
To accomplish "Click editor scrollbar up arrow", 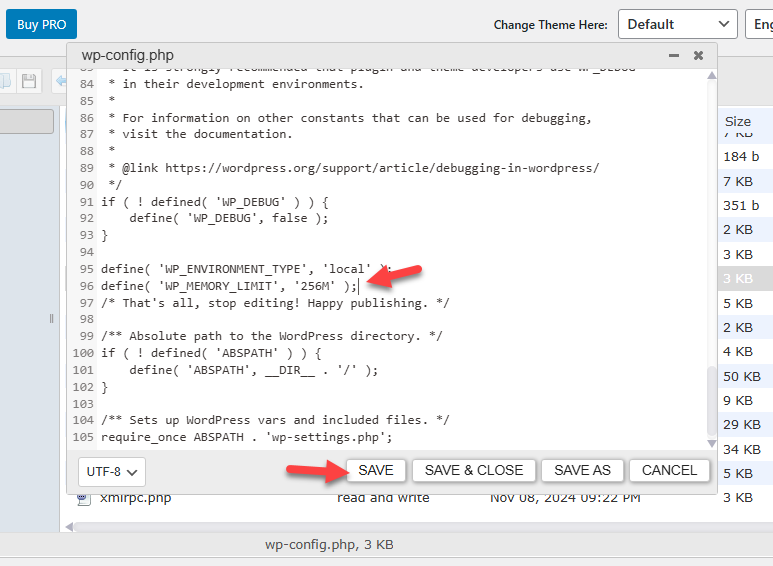I will click(x=711, y=75).
